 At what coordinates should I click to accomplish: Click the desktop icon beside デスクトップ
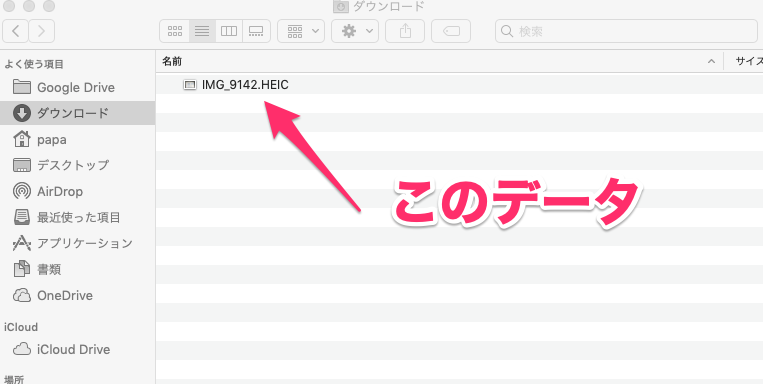21,165
